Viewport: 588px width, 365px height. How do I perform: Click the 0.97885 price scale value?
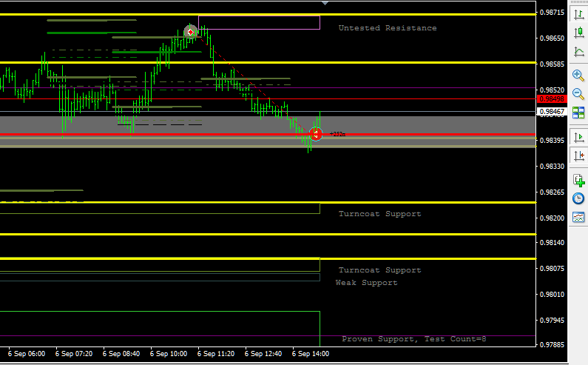point(552,344)
